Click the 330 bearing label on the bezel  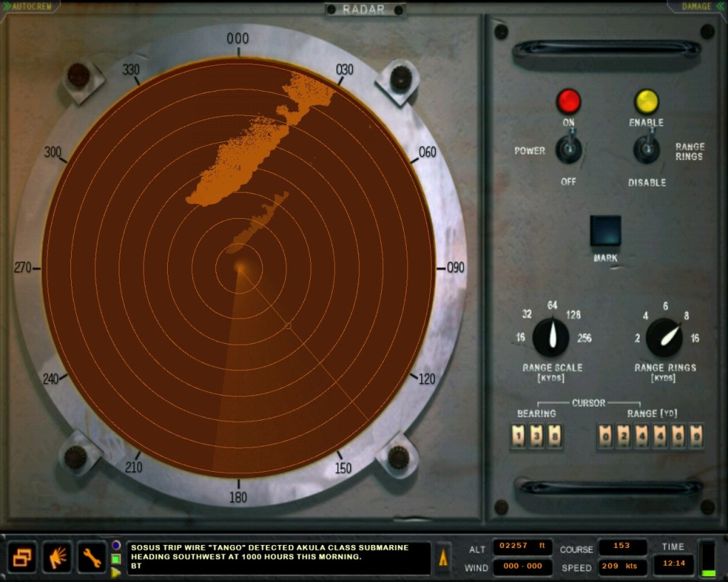pos(131,70)
